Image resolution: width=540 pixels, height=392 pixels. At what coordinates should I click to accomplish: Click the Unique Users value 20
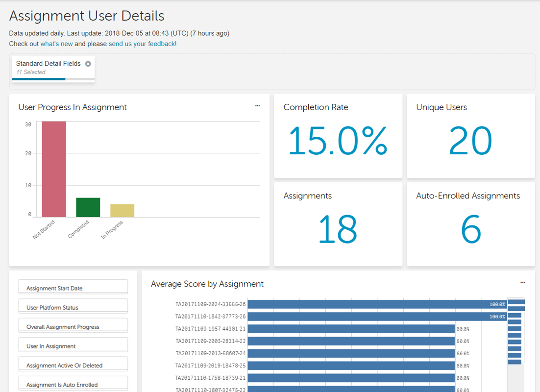click(x=470, y=141)
